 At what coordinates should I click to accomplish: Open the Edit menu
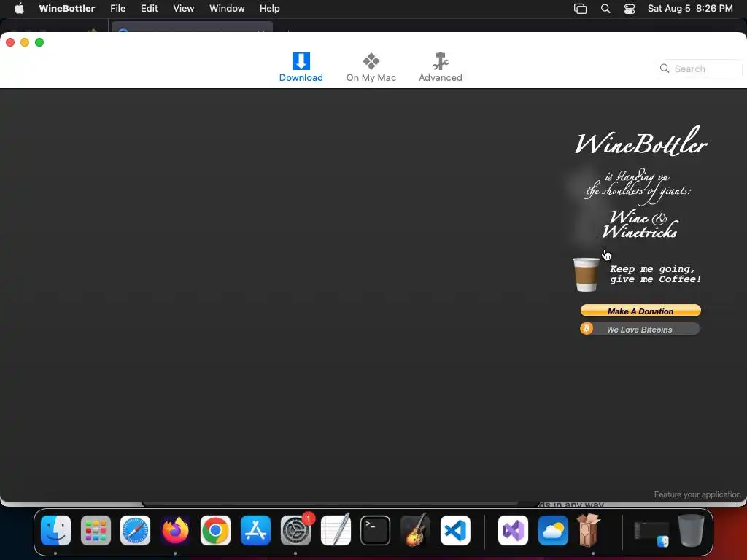tap(149, 9)
